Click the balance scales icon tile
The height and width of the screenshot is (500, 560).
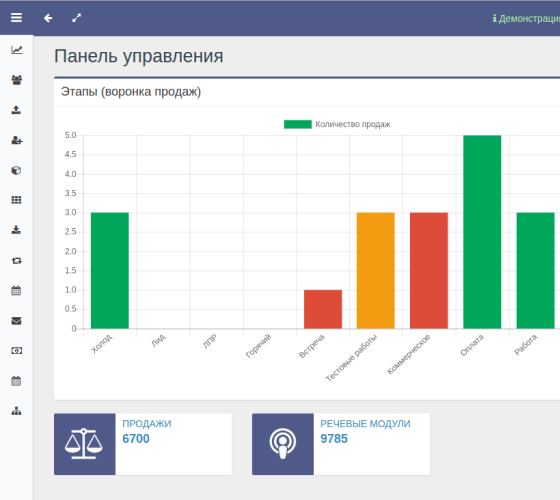pyautogui.click(x=85, y=444)
